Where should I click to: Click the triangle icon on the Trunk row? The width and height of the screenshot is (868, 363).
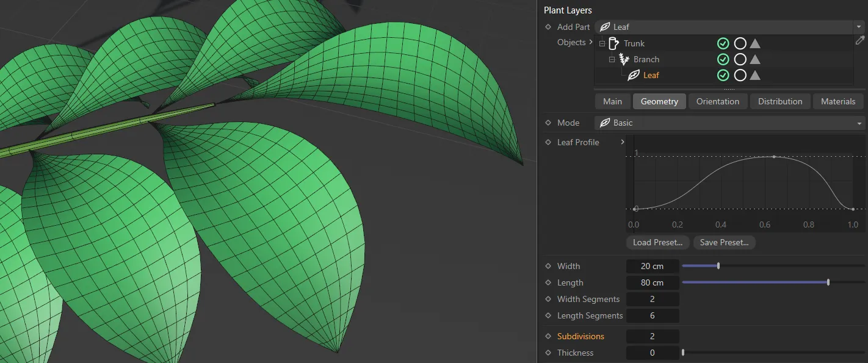click(754, 43)
